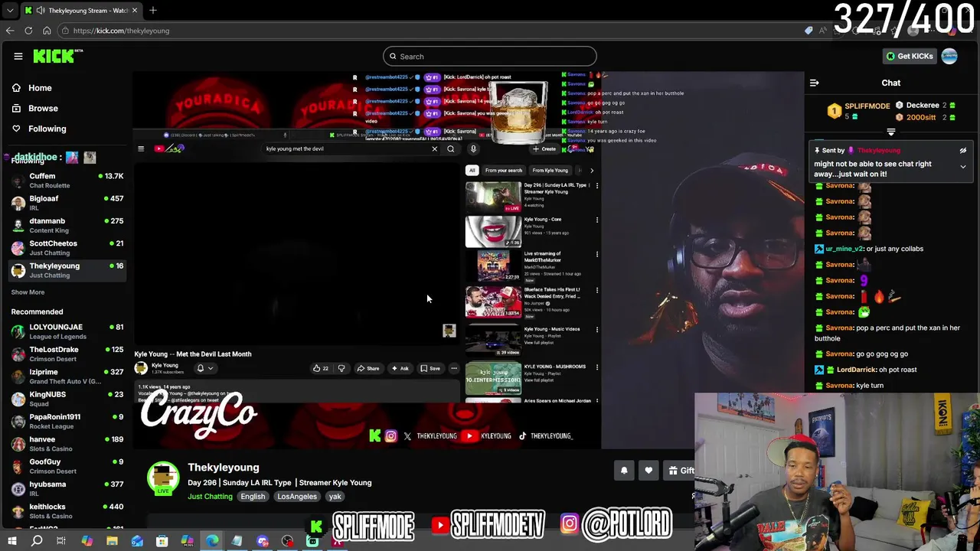This screenshot has height=551, width=980.
Task: Click Outlook icon on taskbar
Action: (137, 541)
